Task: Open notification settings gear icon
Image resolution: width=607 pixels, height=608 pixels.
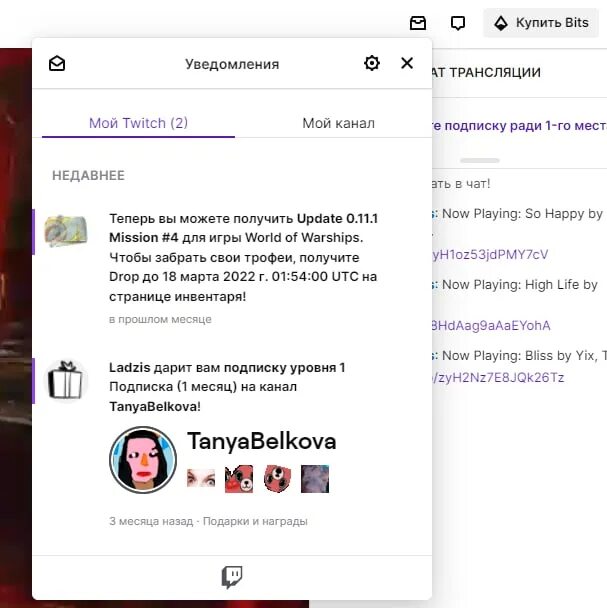Action: 372,63
